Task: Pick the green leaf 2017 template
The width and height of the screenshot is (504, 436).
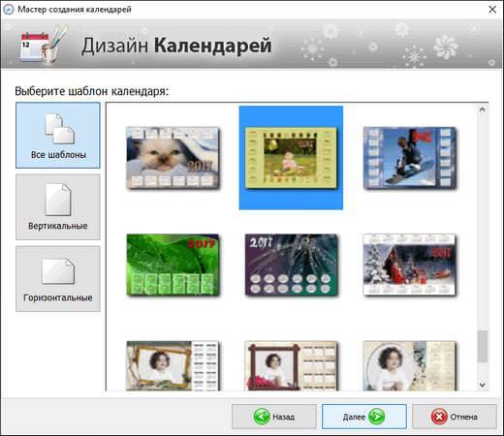Action: (x=173, y=265)
